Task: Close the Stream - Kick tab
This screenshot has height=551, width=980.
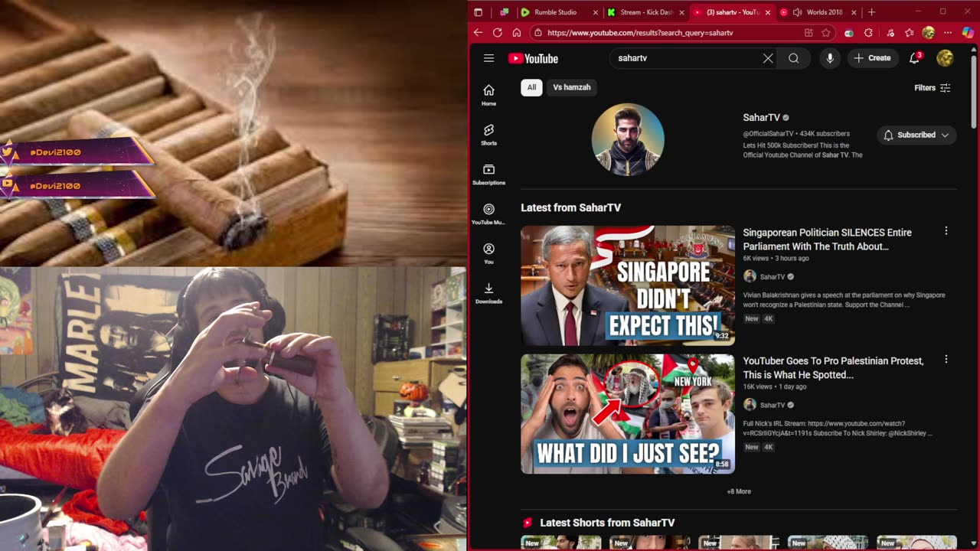Action: [681, 12]
